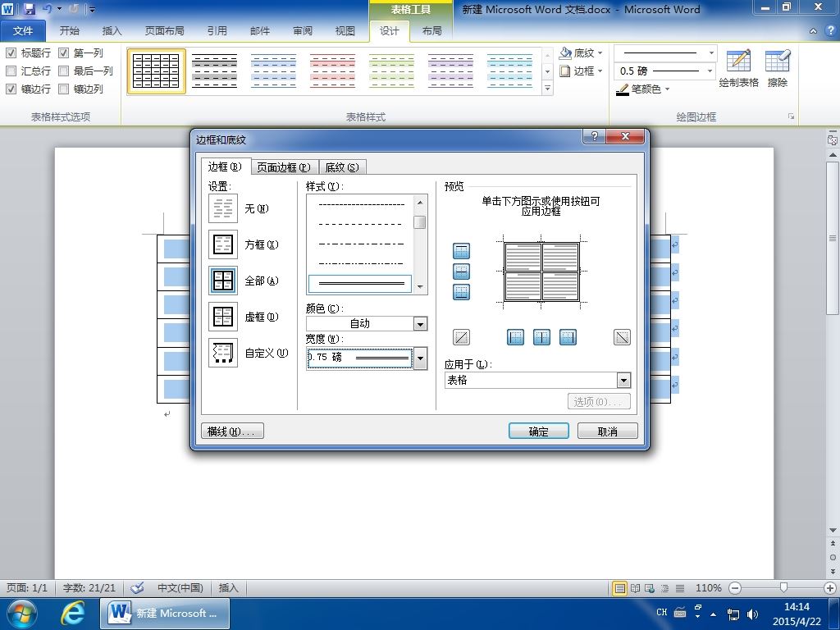Viewport: 840px width, 630px height.
Task: Click the 绘制表格 (Draw Table) tool
Action: (x=738, y=68)
